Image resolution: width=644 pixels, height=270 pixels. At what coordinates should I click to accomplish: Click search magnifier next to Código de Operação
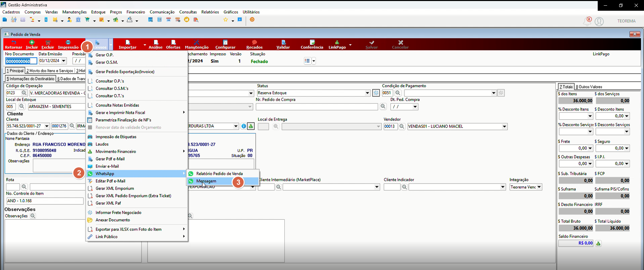click(x=24, y=93)
